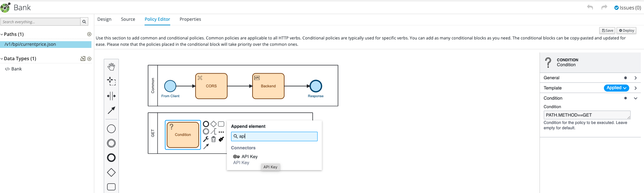Open more options ellipsis in context pad

(x=221, y=132)
